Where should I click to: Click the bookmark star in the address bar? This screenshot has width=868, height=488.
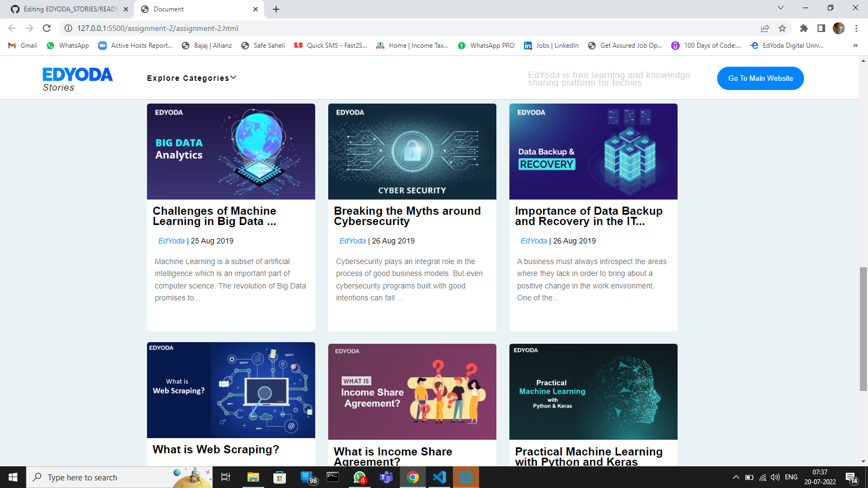(782, 28)
